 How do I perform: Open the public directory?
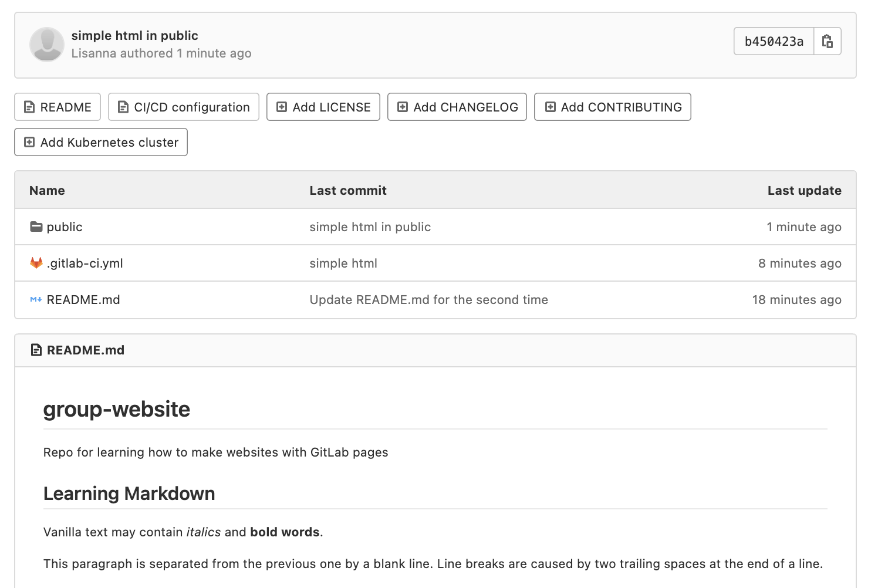click(x=65, y=227)
